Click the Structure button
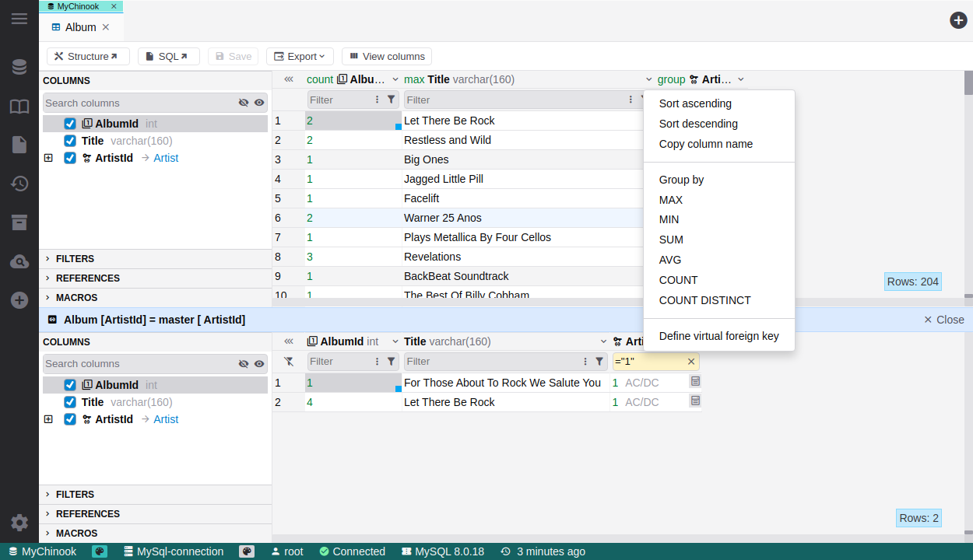The image size is (973, 560). 87,57
